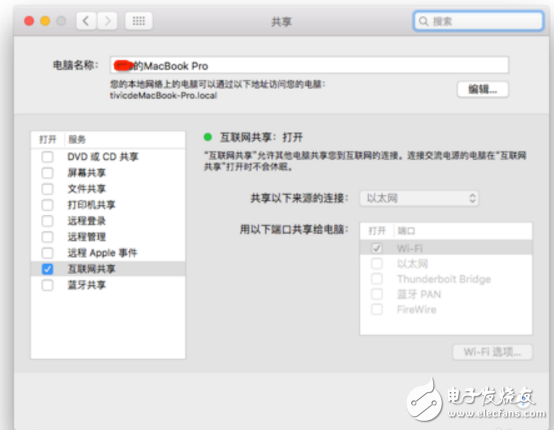Select 远程登录 service row
This screenshot has height=430, width=554.
tap(108, 221)
